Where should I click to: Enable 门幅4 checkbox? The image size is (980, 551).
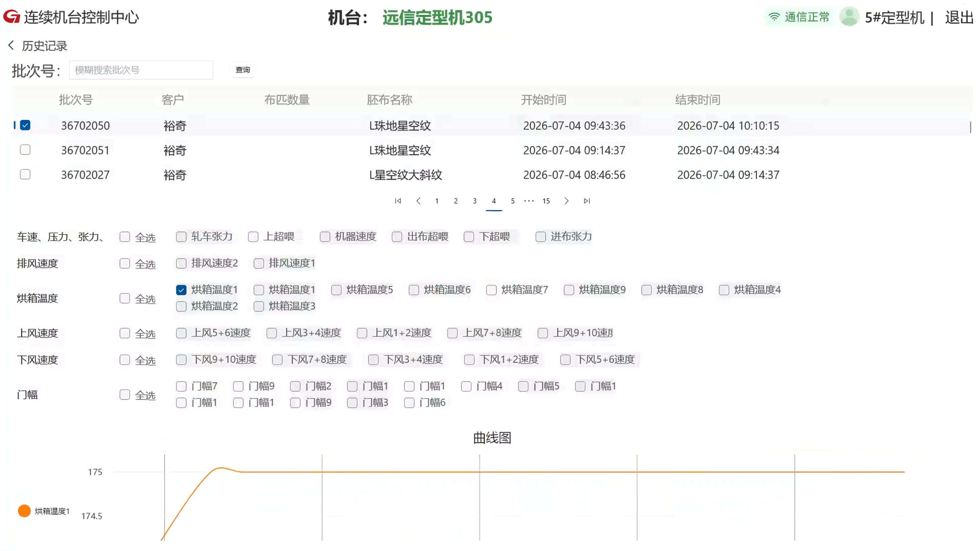click(467, 387)
